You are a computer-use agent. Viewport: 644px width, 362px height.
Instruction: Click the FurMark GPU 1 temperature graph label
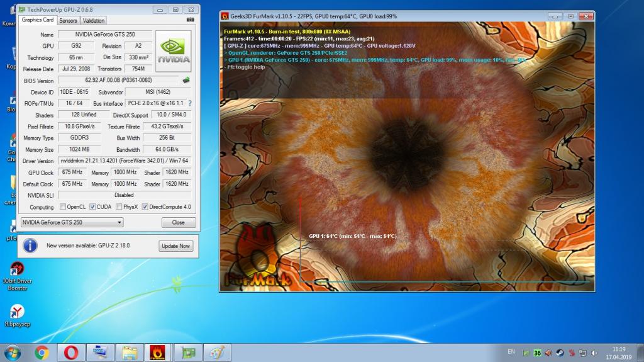click(x=353, y=236)
